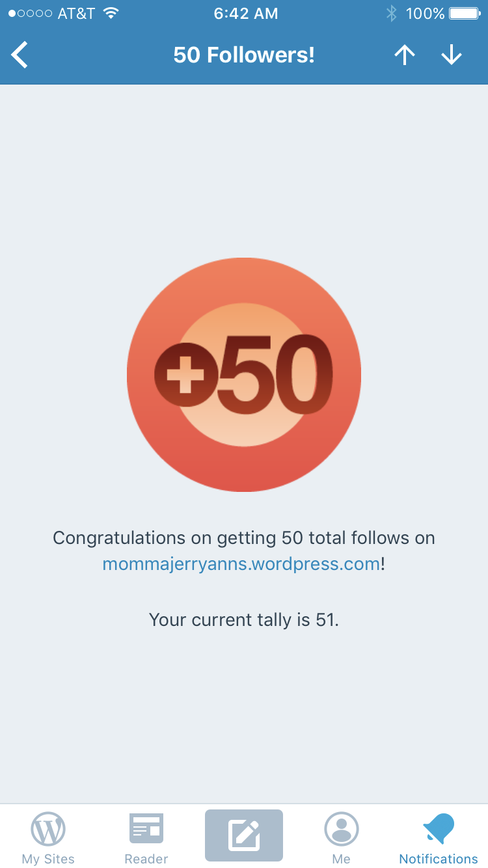
Task: Tap the 100% battery percentage
Action: 425,13
